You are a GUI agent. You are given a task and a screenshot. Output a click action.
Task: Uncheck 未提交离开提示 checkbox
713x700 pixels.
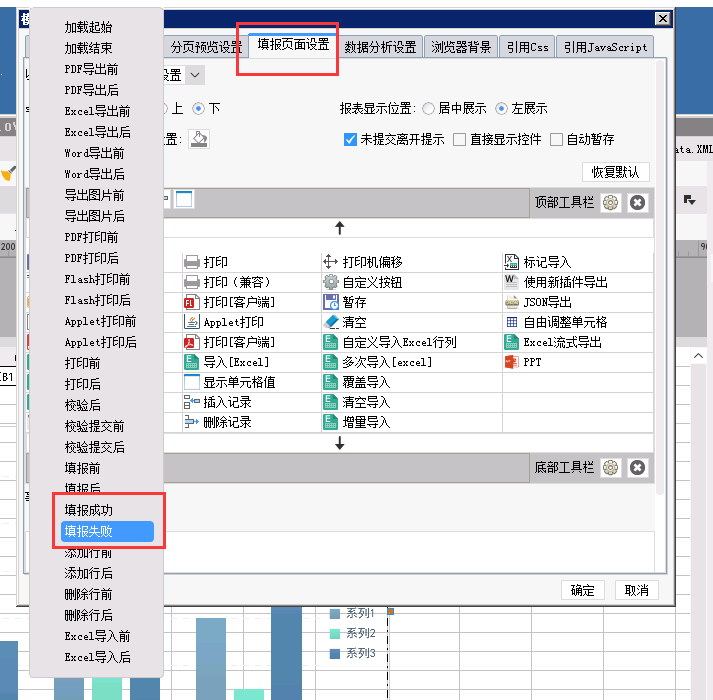(350, 139)
